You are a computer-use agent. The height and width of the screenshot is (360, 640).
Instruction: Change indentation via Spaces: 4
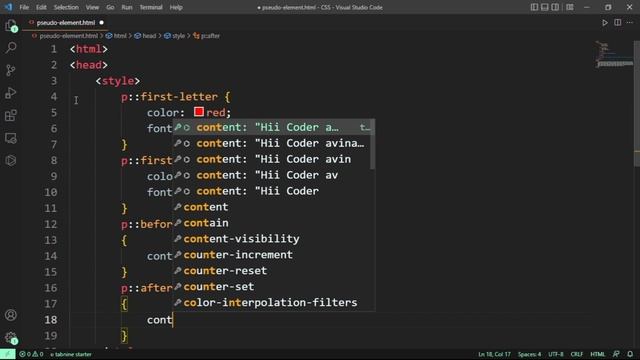tap(529, 354)
